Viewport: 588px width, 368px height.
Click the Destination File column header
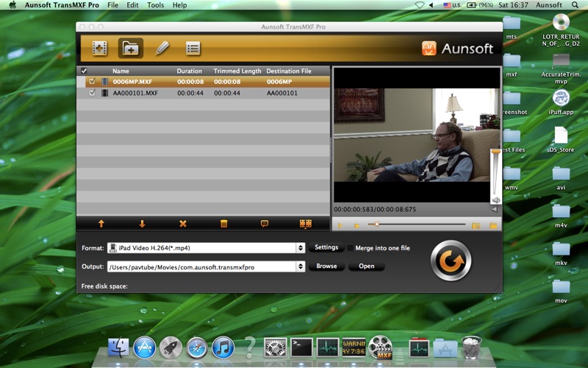pyautogui.click(x=289, y=71)
